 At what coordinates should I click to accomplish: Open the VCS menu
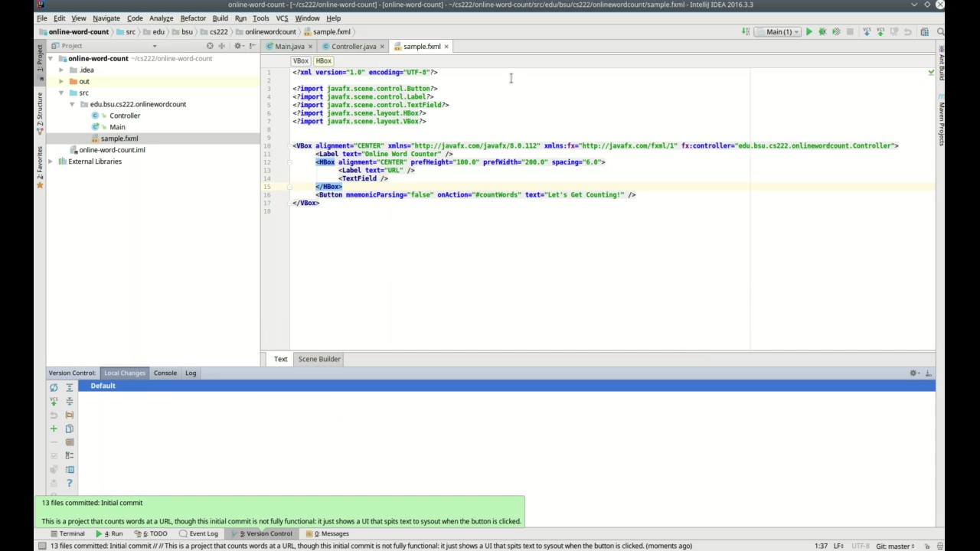coord(282,18)
